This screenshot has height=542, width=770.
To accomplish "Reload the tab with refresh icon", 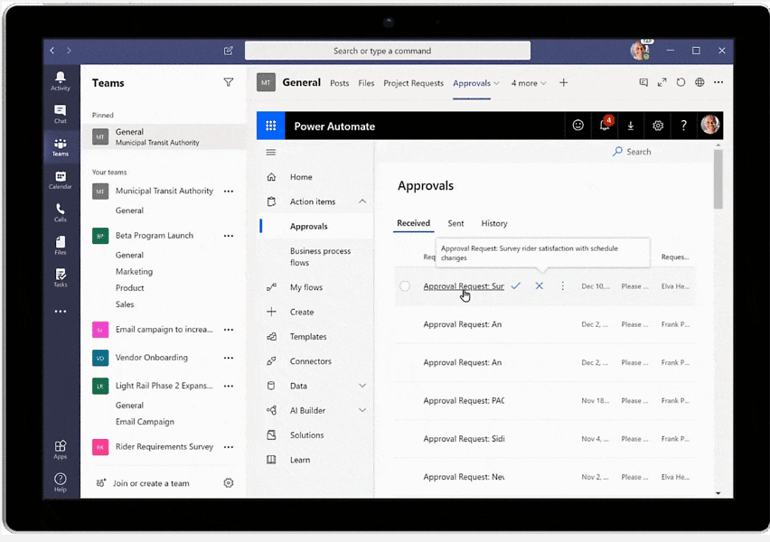I will tap(681, 82).
